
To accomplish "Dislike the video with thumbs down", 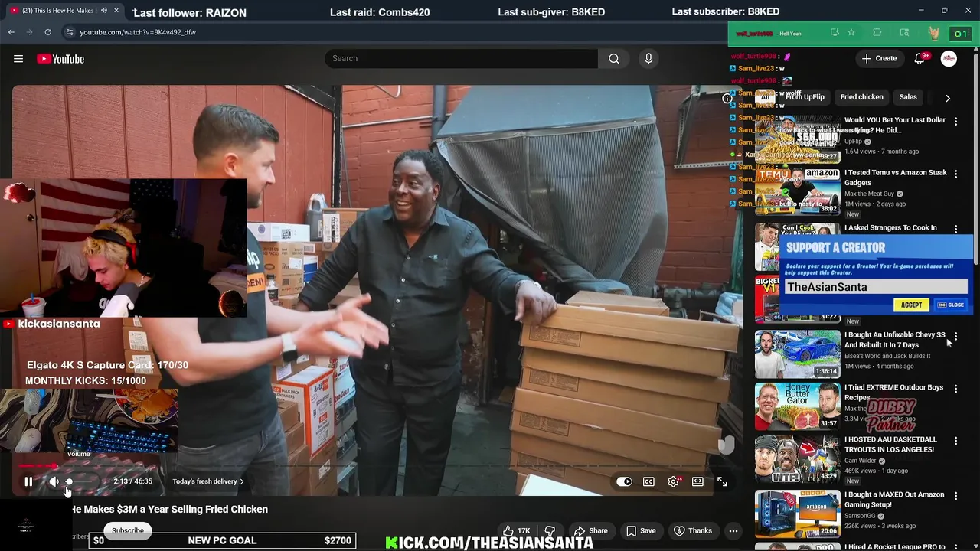I will click(550, 530).
